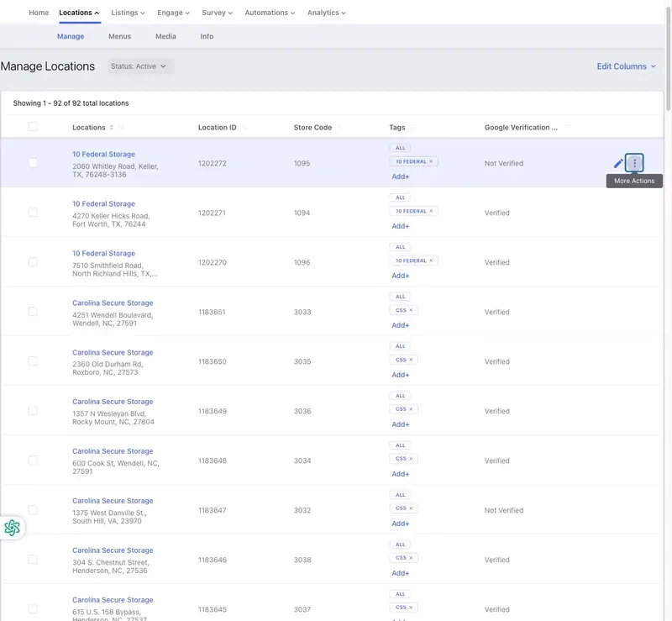
Task: Expand the Analytics menu
Action: coord(327,13)
